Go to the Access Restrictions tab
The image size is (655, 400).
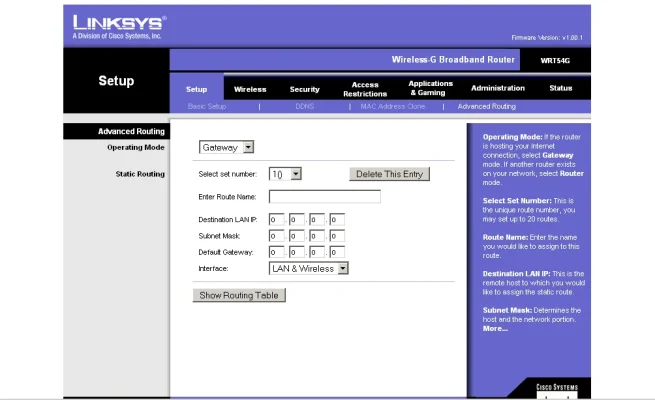coord(365,89)
